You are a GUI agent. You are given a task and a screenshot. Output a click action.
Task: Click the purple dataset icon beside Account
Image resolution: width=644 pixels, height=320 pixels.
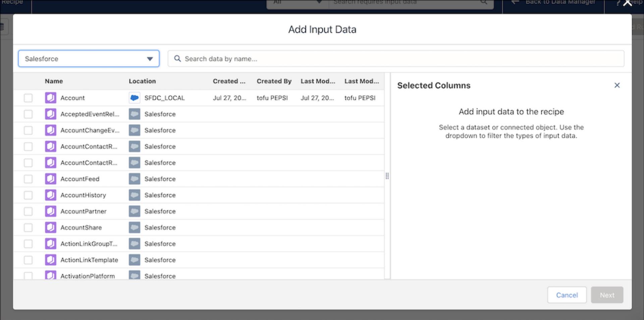pos(51,98)
